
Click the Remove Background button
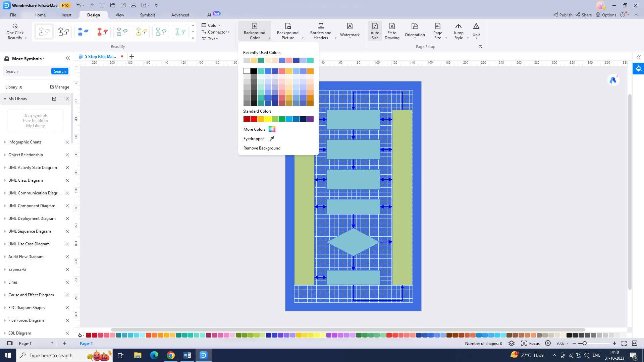point(262,148)
